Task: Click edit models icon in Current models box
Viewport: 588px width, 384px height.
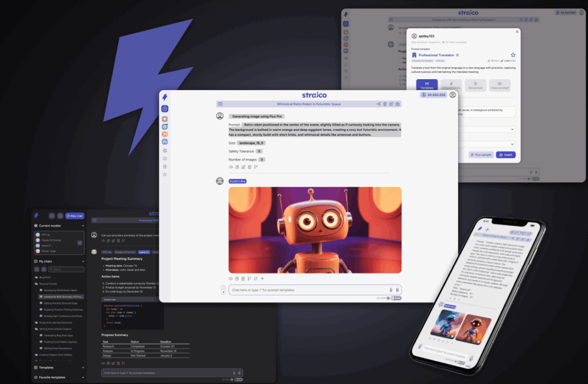Action: pos(80,243)
